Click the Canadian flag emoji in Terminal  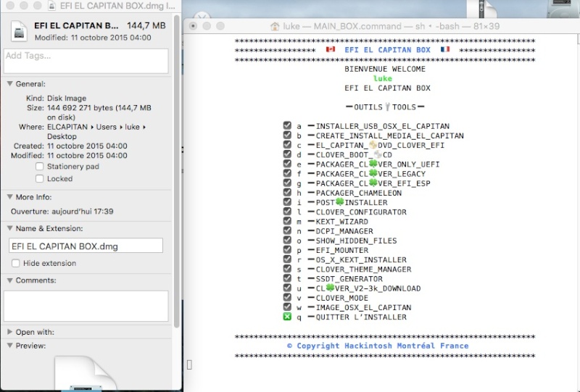tap(331, 49)
